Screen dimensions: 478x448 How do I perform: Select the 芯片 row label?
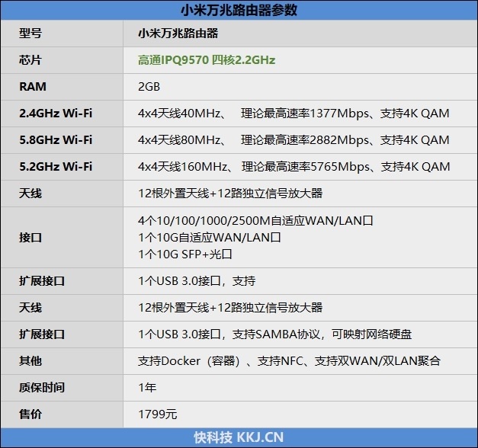coord(30,60)
